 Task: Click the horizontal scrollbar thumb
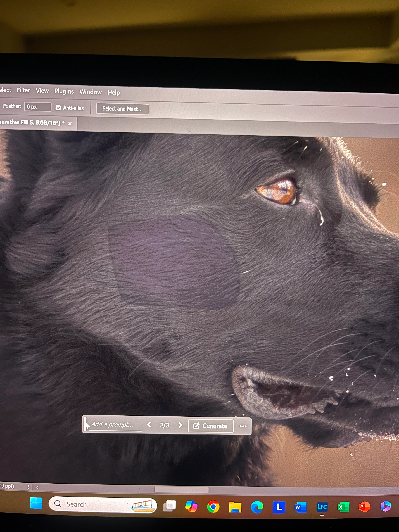pyautogui.click(x=182, y=490)
